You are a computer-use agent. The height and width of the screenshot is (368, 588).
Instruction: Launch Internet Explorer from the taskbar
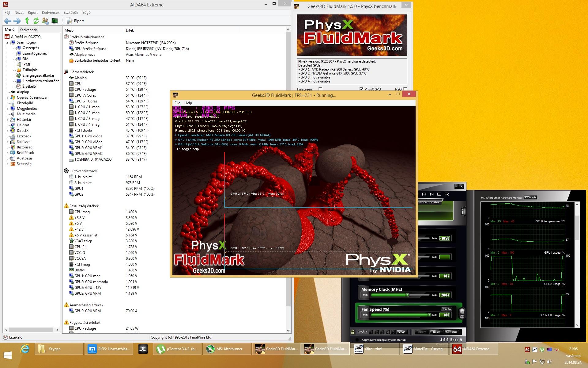pyautogui.click(x=25, y=349)
